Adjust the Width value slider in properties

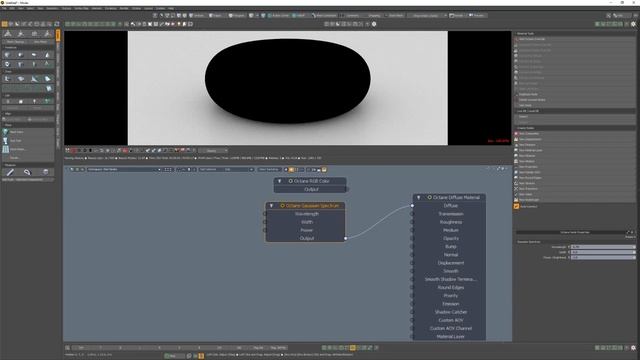[x=603, y=252]
